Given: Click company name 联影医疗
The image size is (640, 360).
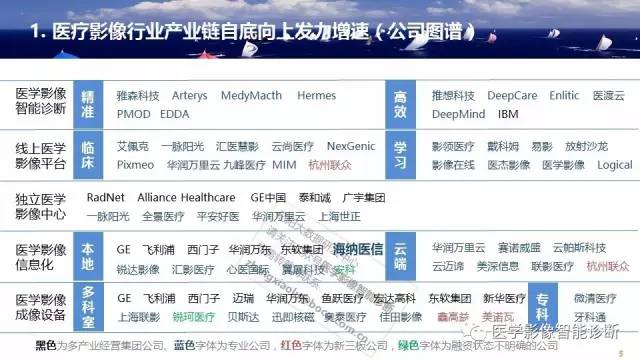Looking at the screenshot, I should pyautogui.click(x=553, y=267).
